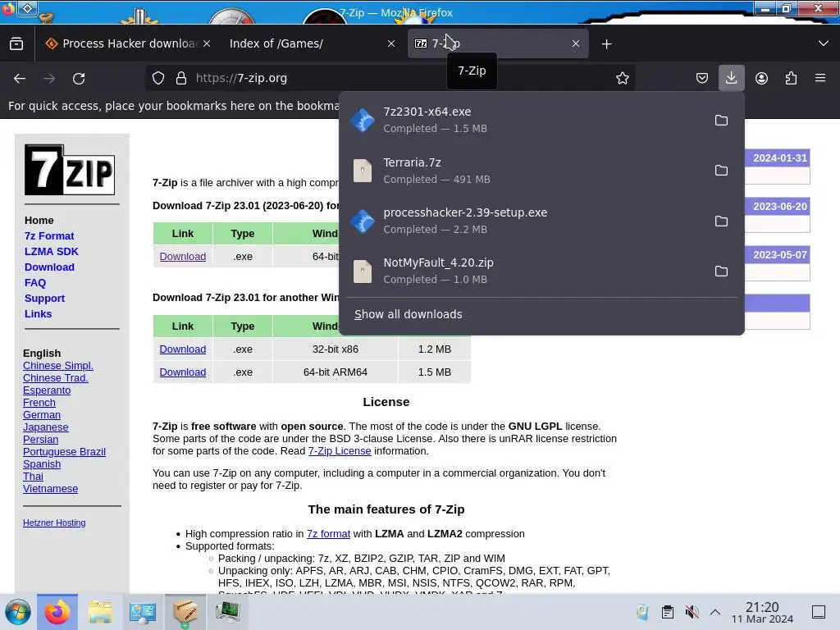Switch language to Spanish

(x=42, y=464)
